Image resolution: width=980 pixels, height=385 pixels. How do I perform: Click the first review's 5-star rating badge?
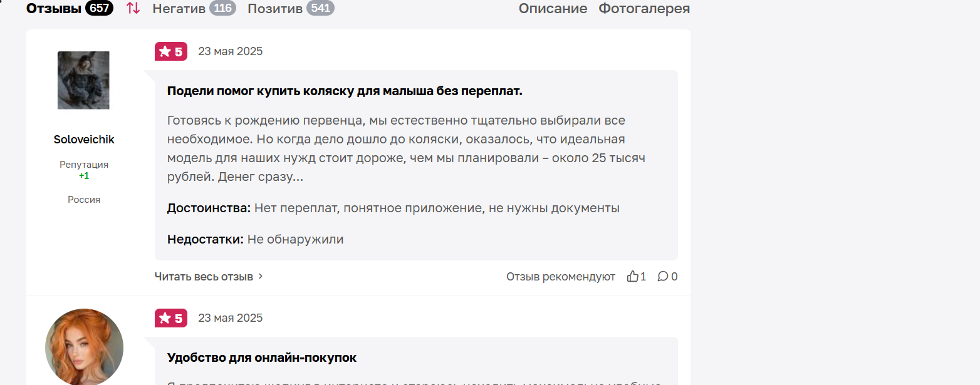tap(171, 51)
